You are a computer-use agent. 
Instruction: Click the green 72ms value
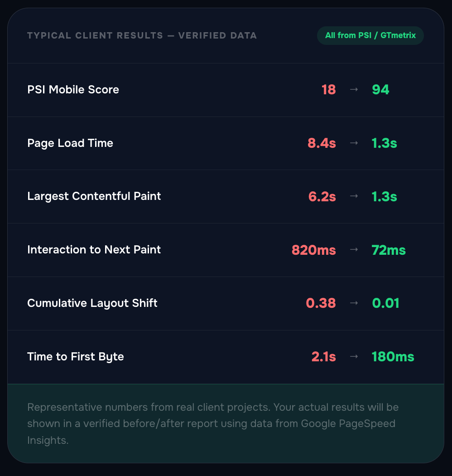(x=389, y=250)
